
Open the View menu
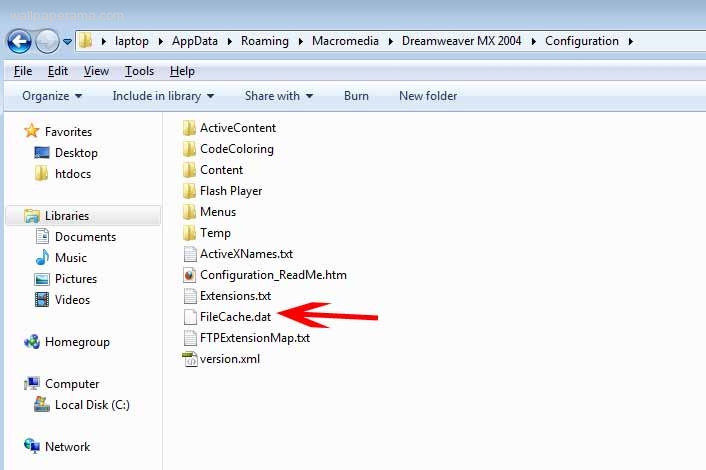coord(96,71)
